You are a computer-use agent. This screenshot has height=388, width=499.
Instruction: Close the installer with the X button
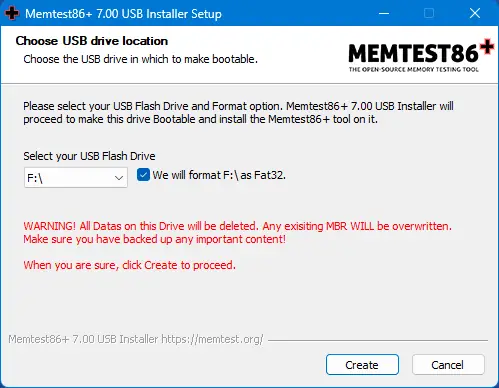click(475, 13)
